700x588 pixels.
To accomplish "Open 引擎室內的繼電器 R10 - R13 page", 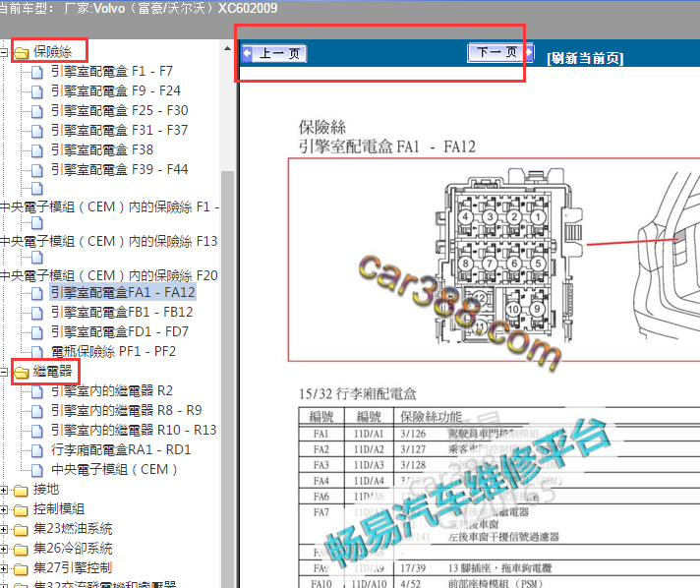I will tap(134, 430).
